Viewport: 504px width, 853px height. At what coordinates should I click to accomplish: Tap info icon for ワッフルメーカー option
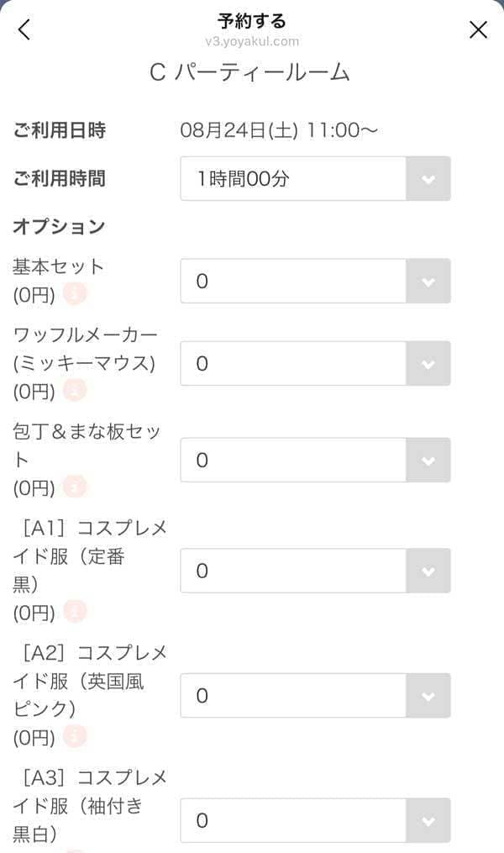click(x=75, y=391)
